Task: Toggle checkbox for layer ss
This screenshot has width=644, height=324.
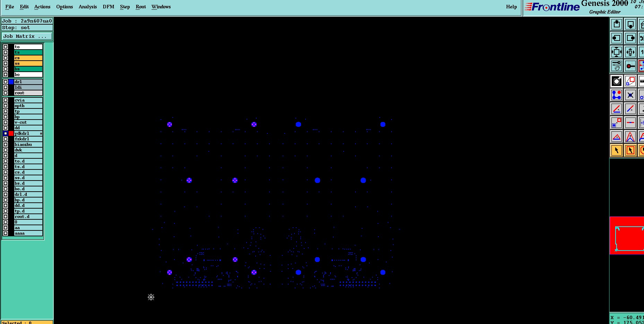Action: pyautogui.click(x=6, y=63)
